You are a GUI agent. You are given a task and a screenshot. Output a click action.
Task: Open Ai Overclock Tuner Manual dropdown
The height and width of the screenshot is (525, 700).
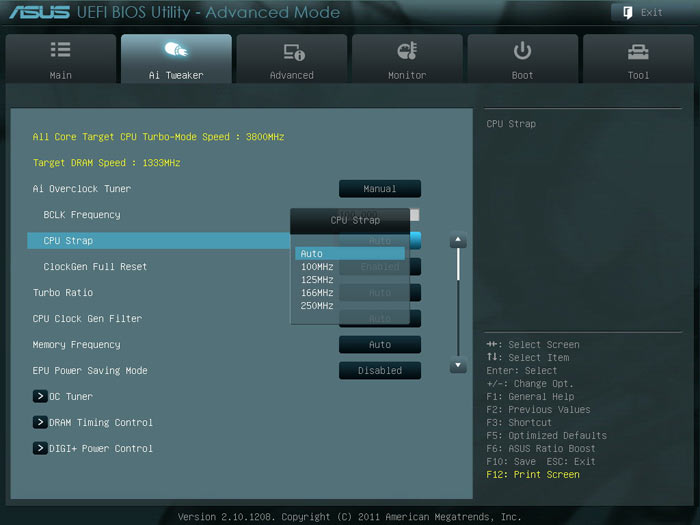click(379, 189)
